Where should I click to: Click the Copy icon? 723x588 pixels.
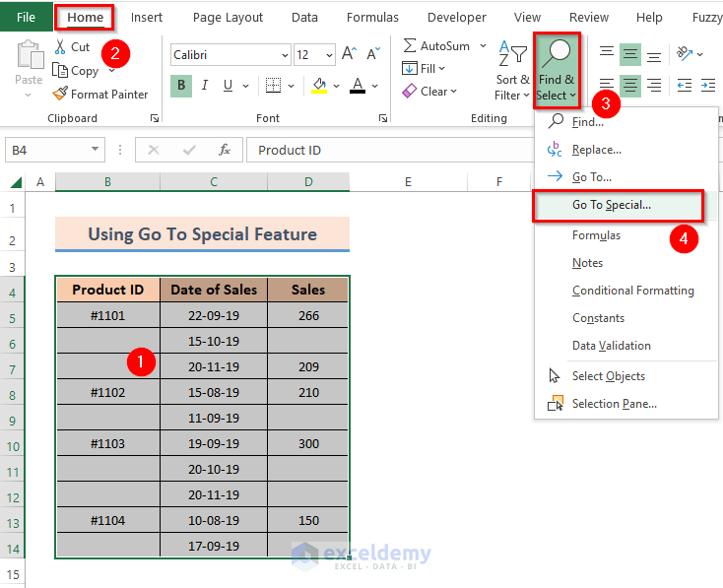point(60,71)
